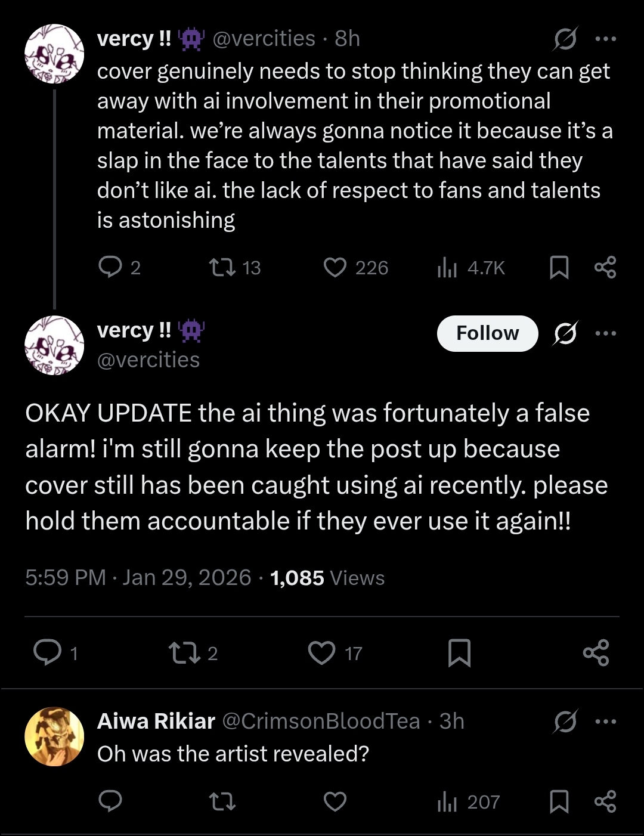Repost the first post with 13 reposts
This screenshot has height=836, width=644.
point(223,268)
